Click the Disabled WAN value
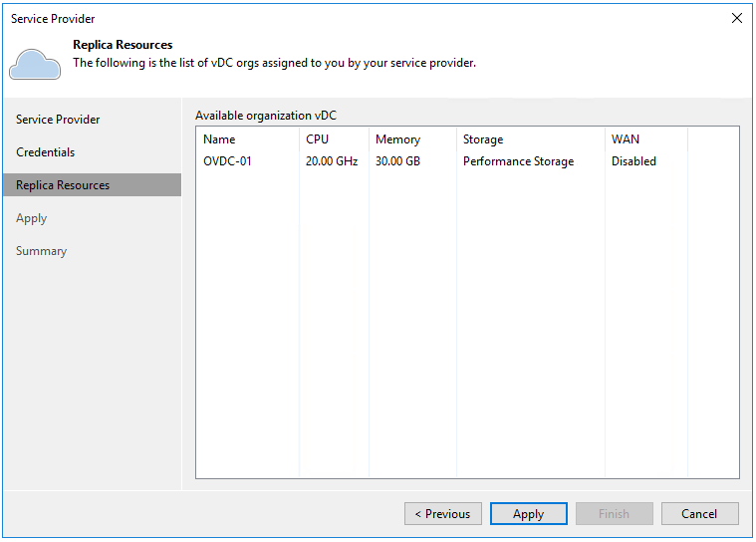This screenshot has width=756, height=542. [x=633, y=161]
